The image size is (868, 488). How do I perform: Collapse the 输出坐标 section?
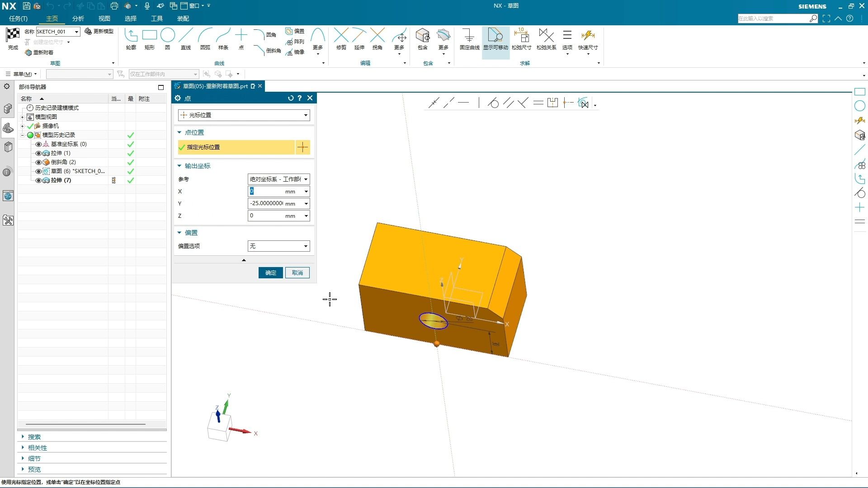pos(179,166)
